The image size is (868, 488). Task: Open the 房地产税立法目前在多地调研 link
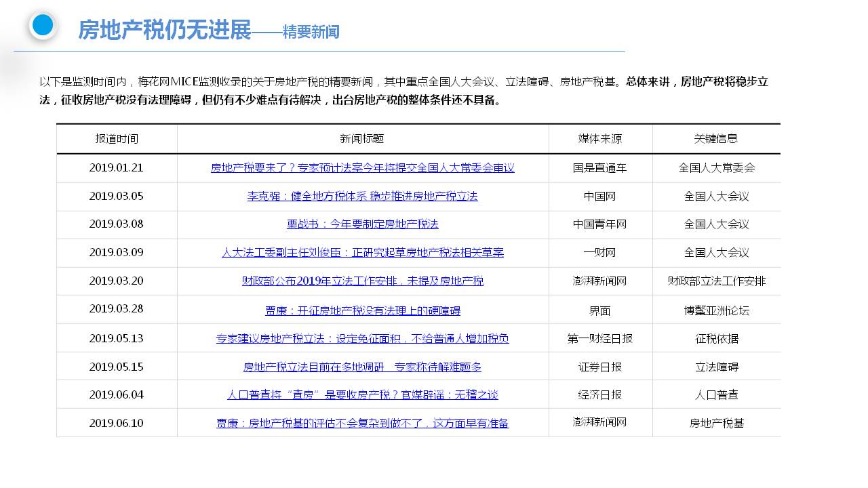pos(362,367)
